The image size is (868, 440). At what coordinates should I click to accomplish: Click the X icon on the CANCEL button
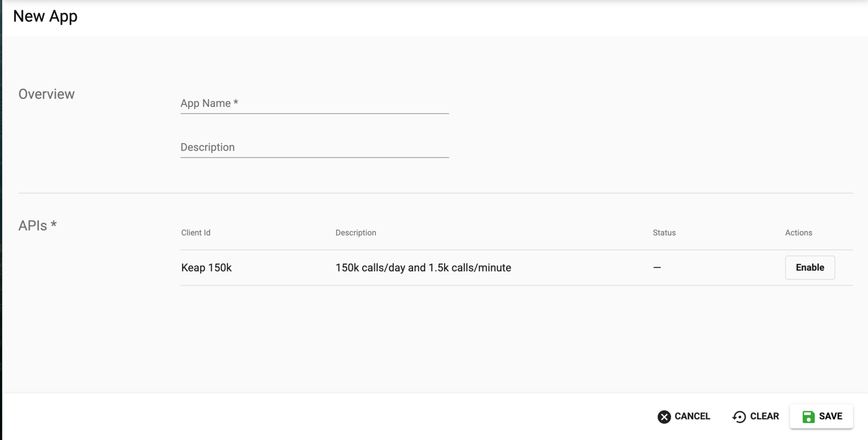coord(664,416)
